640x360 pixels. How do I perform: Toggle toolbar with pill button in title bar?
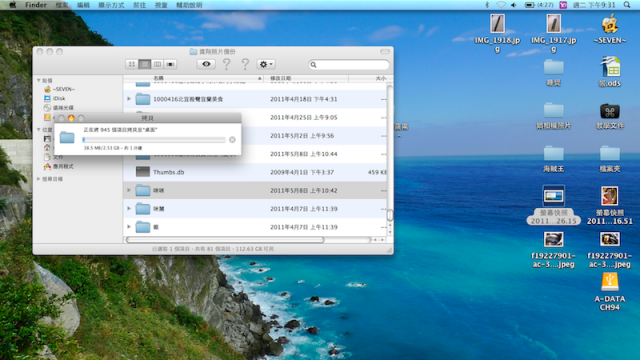click(x=385, y=51)
